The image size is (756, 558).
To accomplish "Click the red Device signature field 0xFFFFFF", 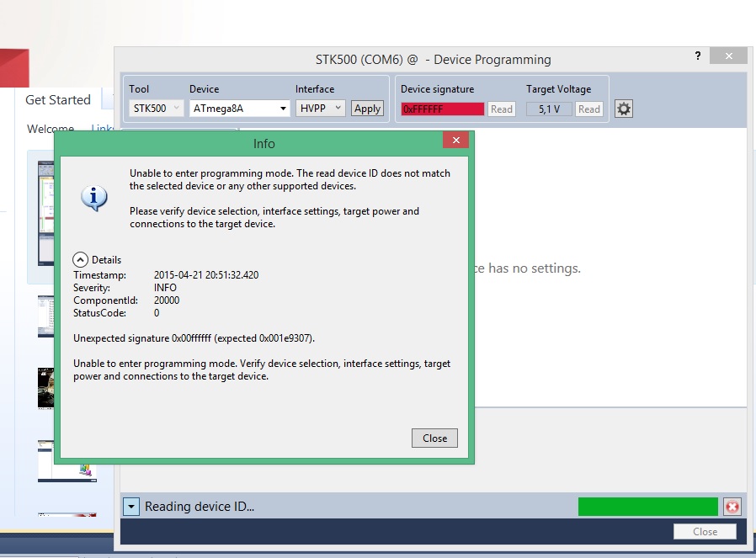I will coord(443,109).
